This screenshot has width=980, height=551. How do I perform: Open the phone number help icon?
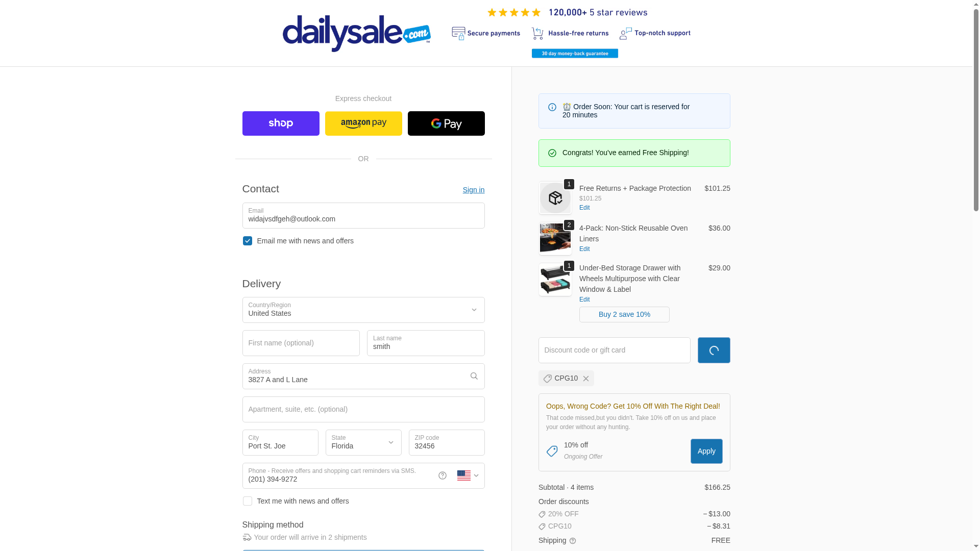click(443, 476)
